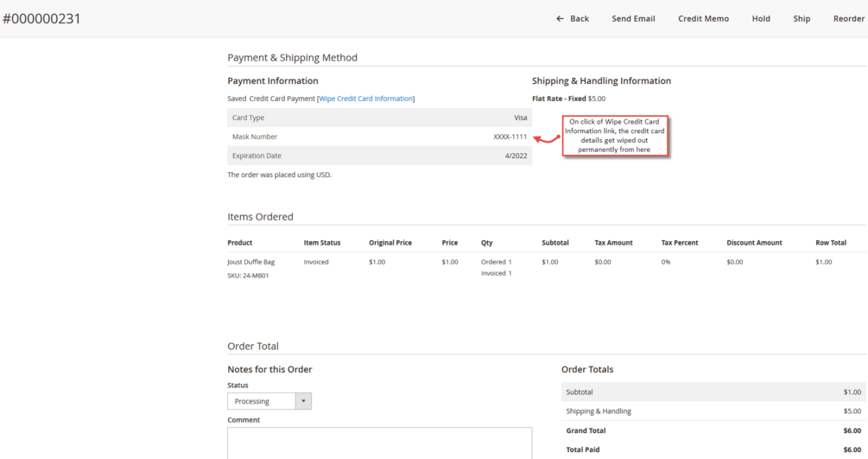868x459 pixels.
Task: Click the red curved annotation arrow
Action: pos(547,138)
